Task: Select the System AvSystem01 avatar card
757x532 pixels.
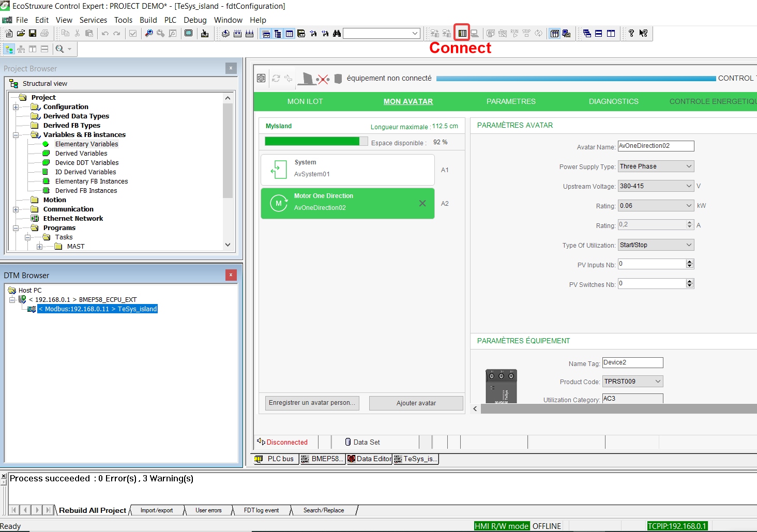Action: pyautogui.click(x=347, y=170)
